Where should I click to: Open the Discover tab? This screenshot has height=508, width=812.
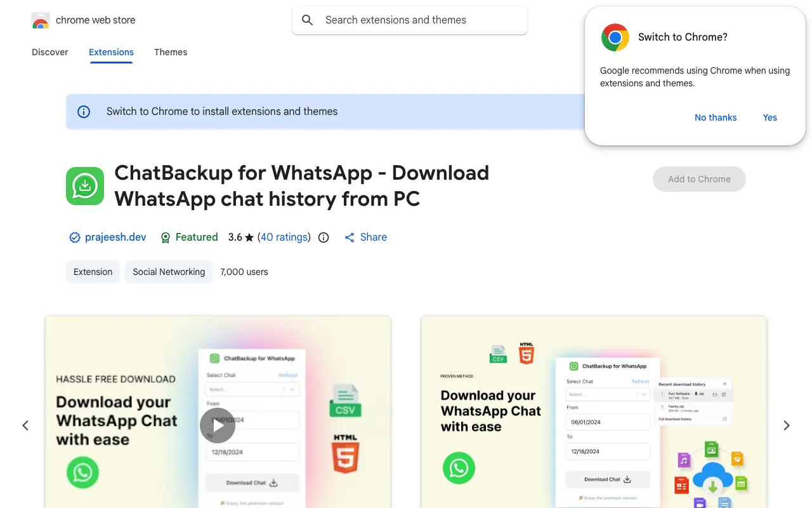tap(50, 52)
